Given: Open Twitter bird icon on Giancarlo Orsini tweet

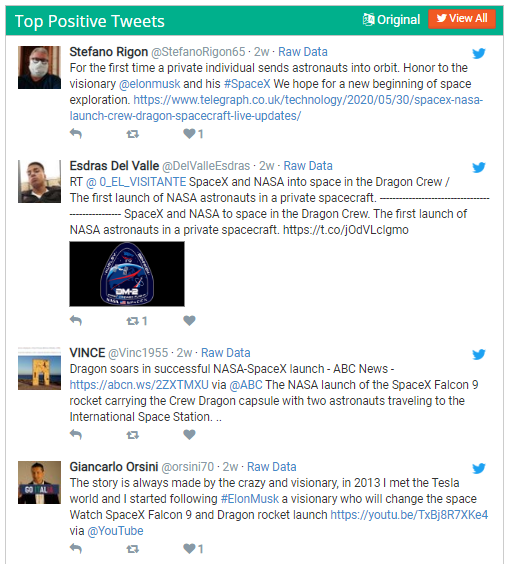Looking at the screenshot, I should click(479, 468).
